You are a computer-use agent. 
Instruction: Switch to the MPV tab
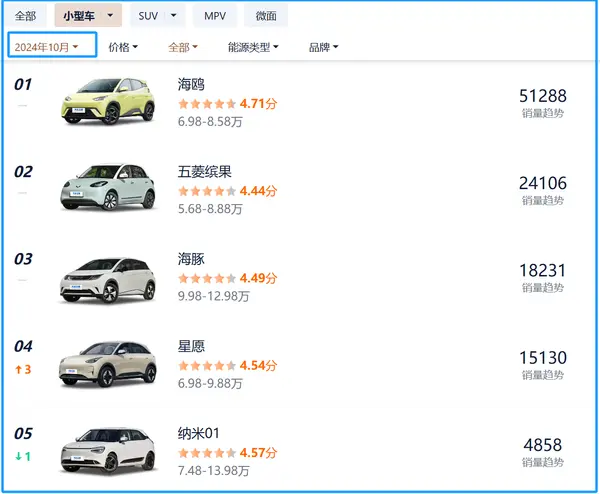click(x=215, y=16)
